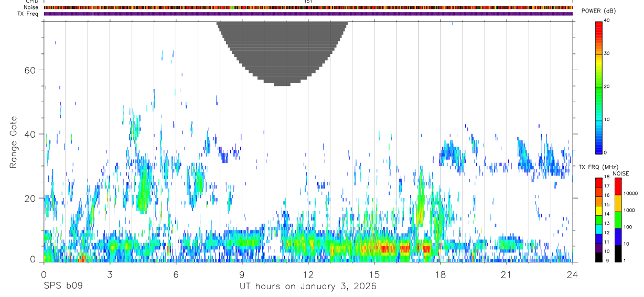
Task: Click the purple TX Freq strip above the plot
Action: tap(308, 14)
